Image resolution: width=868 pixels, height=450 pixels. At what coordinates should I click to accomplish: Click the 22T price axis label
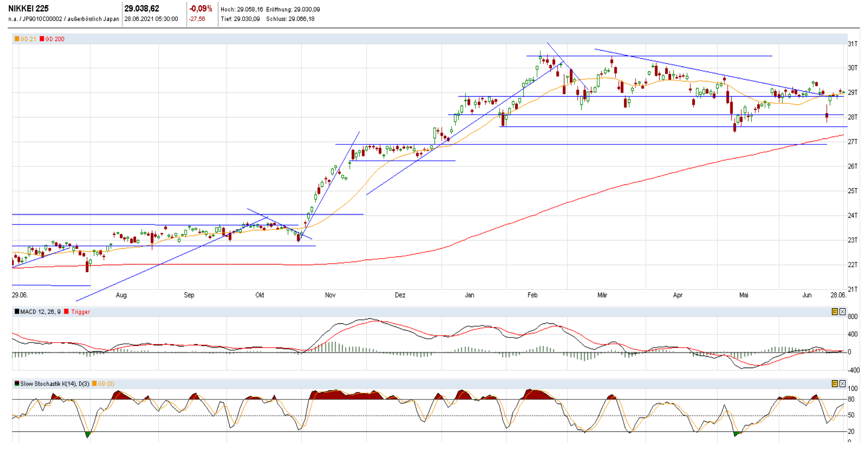point(852,265)
